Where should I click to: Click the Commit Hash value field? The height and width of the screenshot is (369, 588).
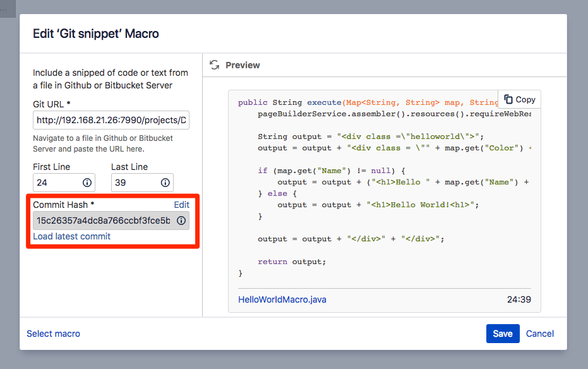[103, 221]
